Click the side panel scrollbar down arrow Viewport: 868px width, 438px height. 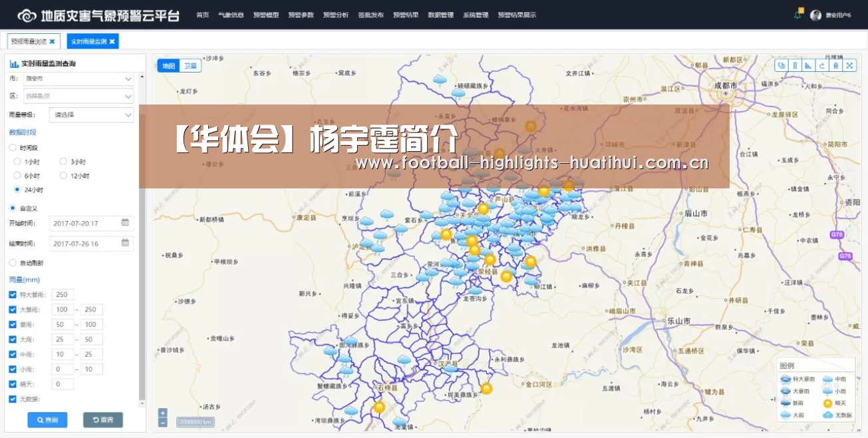142,403
